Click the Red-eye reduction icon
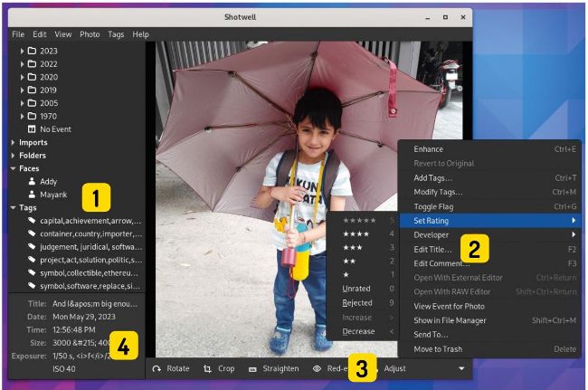The width and height of the screenshot is (588, 390). [x=318, y=369]
